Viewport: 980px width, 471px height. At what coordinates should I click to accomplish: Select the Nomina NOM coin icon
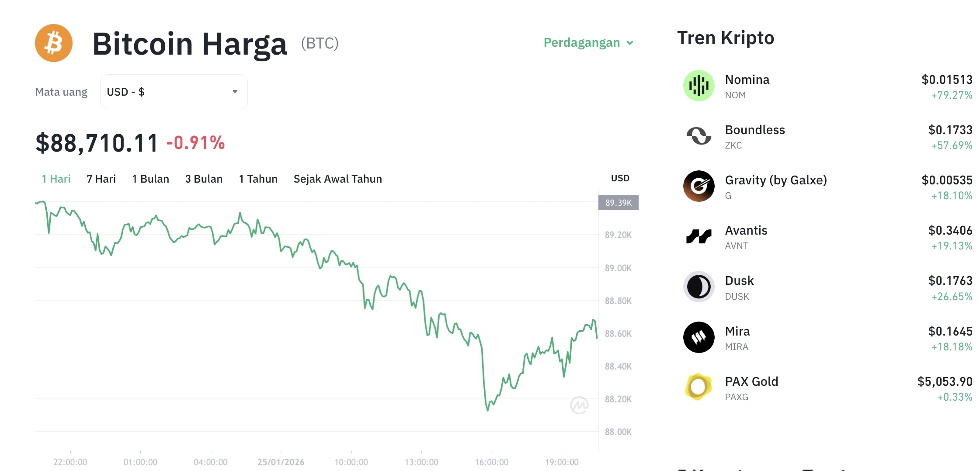click(x=698, y=86)
